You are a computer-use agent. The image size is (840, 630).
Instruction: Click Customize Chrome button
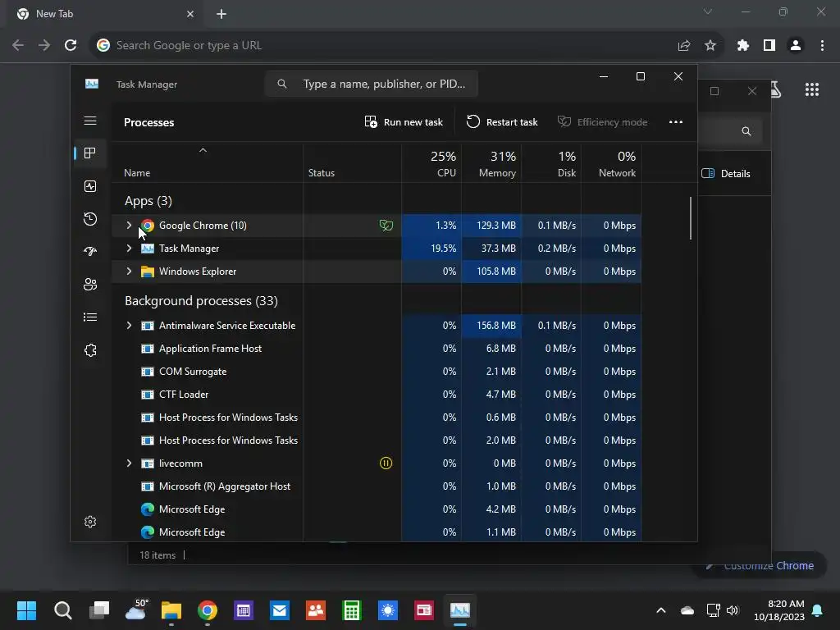pyautogui.click(x=760, y=566)
